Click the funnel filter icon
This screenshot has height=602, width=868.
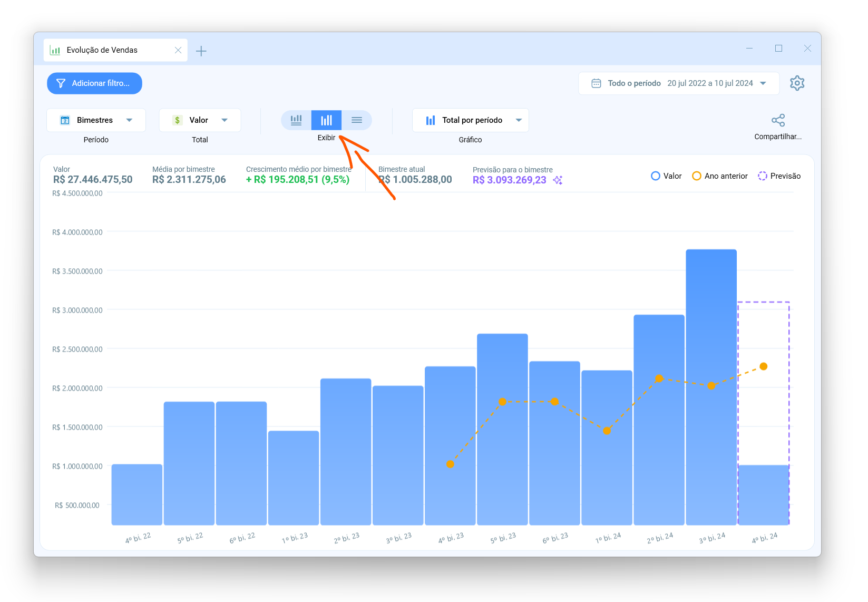[x=61, y=83]
